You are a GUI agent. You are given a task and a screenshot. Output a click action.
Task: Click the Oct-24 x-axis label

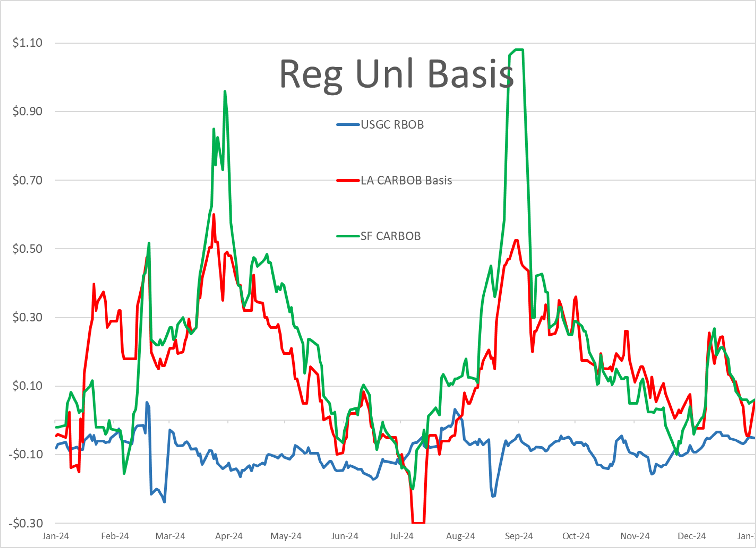point(576,536)
